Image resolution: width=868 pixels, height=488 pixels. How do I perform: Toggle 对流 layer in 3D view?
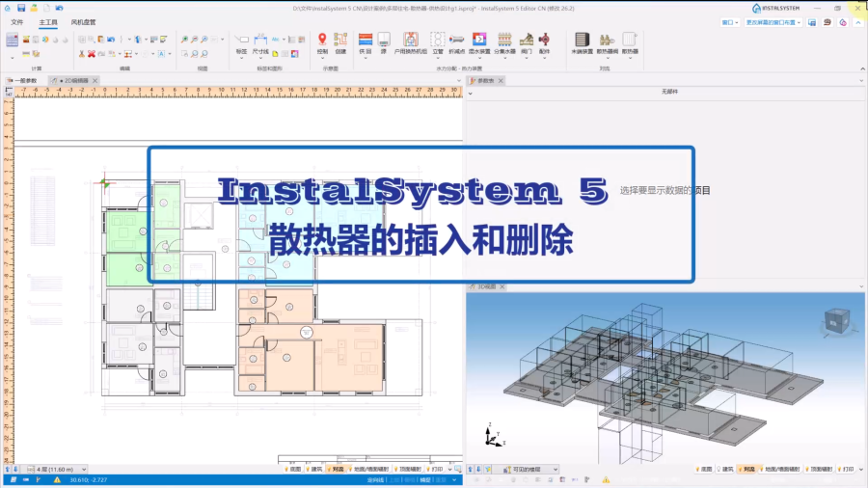pos(746,469)
